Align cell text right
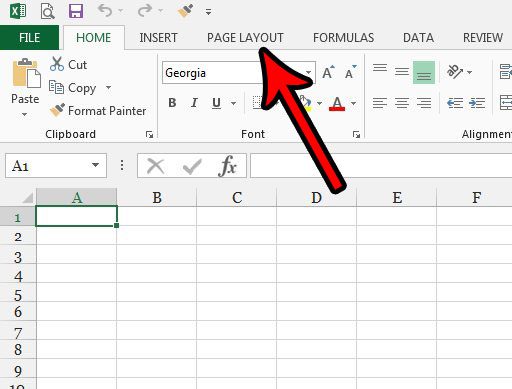Screen dimensions: 512x389 tap(424, 103)
